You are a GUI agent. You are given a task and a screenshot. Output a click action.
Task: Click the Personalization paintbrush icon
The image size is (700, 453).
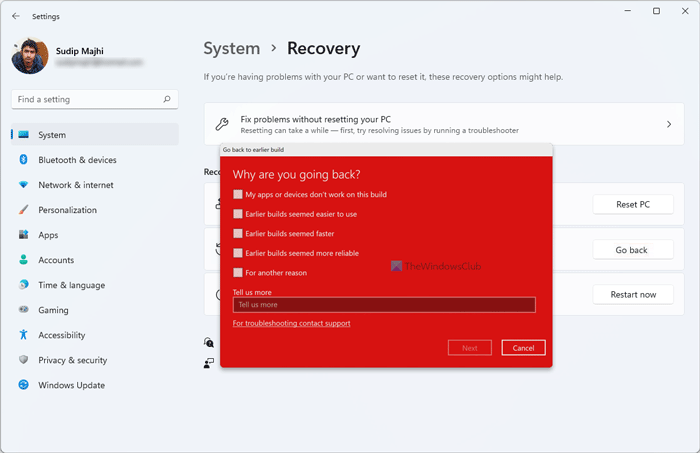24,209
